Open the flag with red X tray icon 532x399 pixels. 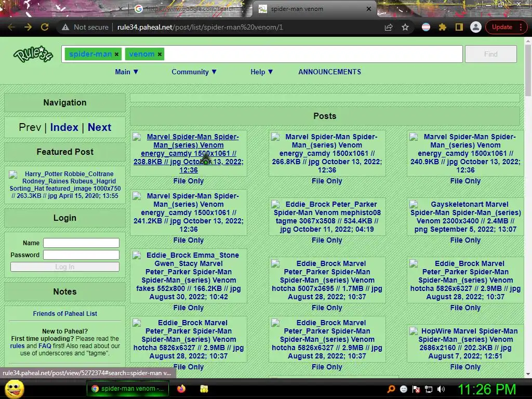[416, 389]
